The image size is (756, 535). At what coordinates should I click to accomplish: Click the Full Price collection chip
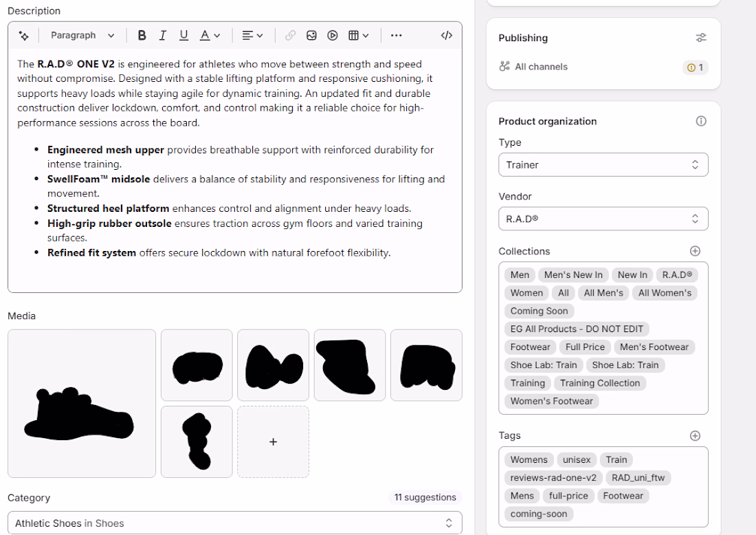pyautogui.click(x=585, y=347)
